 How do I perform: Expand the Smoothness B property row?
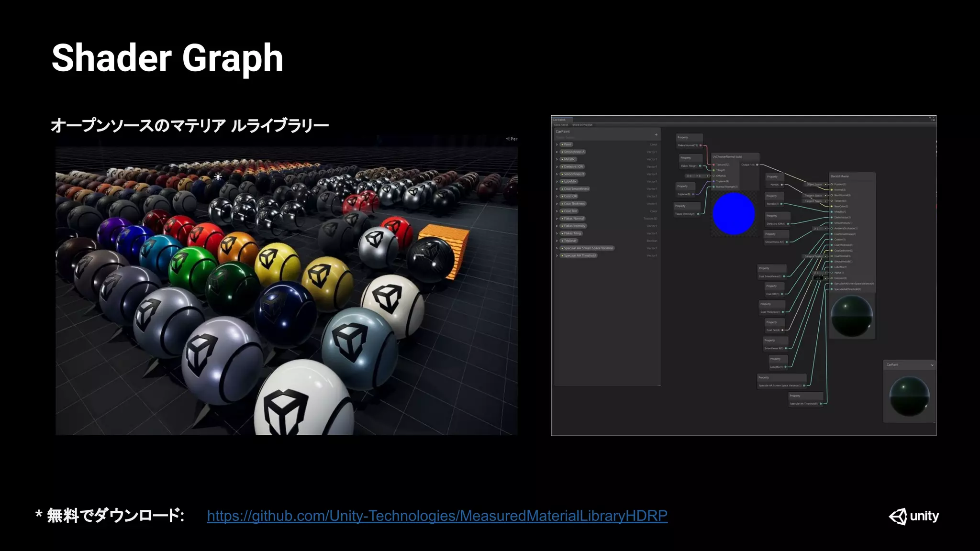(557, 174)
